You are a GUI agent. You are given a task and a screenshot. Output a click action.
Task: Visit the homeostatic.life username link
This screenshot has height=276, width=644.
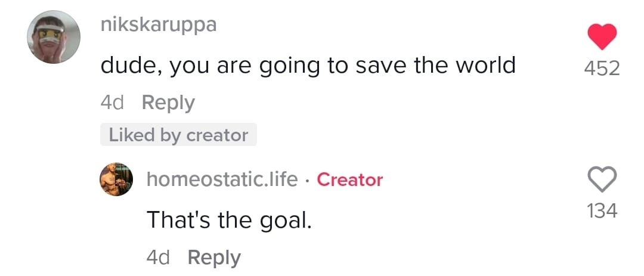tap(222, 179)
